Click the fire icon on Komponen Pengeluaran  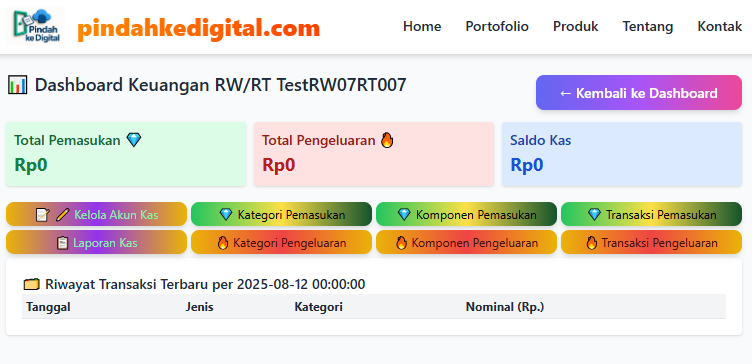pos(401,243)
